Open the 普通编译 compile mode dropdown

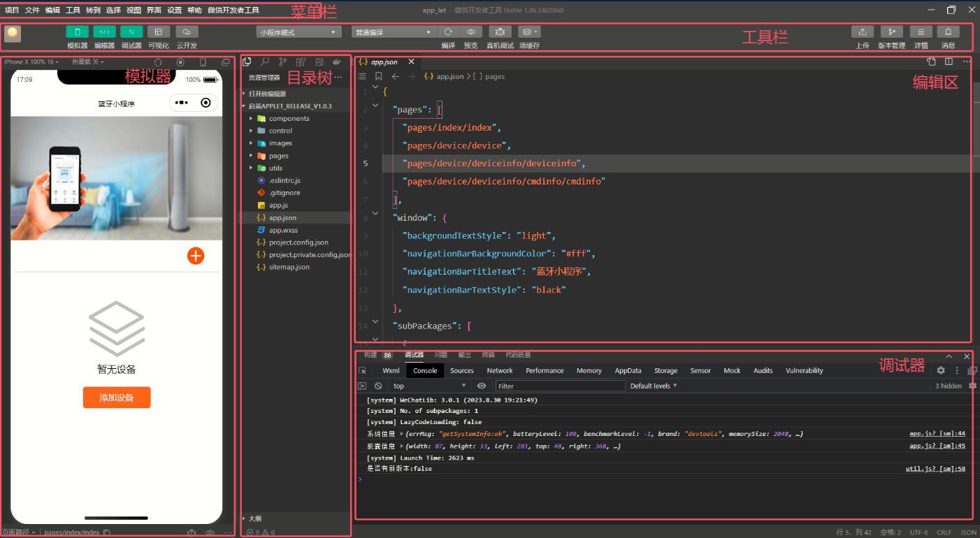click(x=393, y=32)
